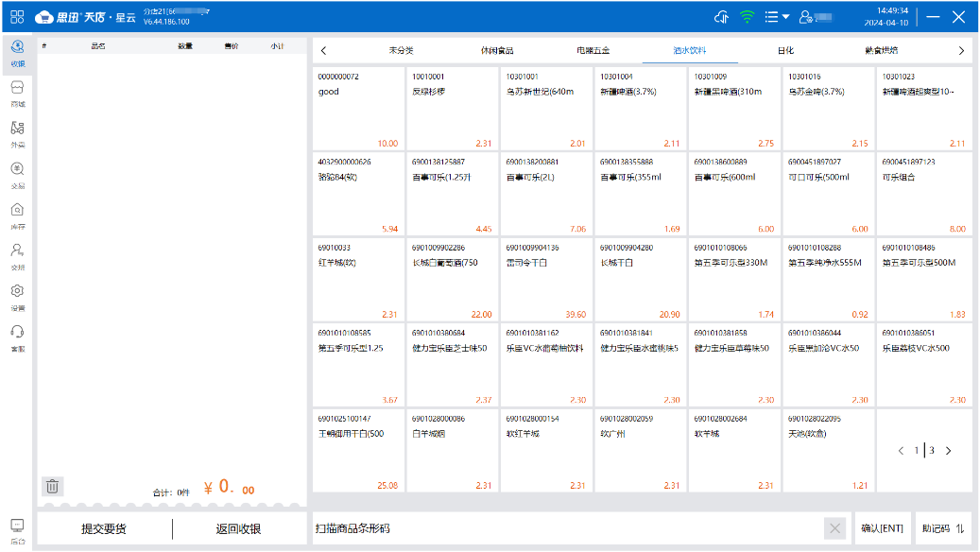The image size is (980, 552).
Task: Open the 收银 cashier sidebar icon
Action: [x=18, y=53]
